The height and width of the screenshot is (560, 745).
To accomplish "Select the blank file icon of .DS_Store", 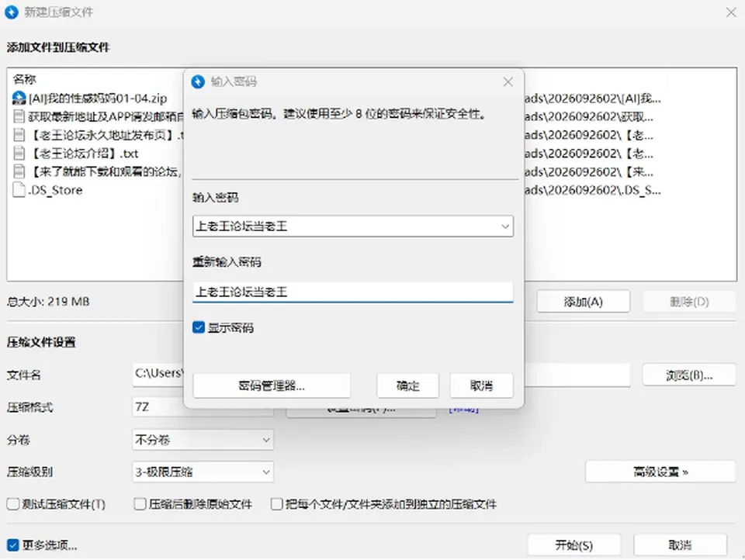I will click(x=19, y=190).
